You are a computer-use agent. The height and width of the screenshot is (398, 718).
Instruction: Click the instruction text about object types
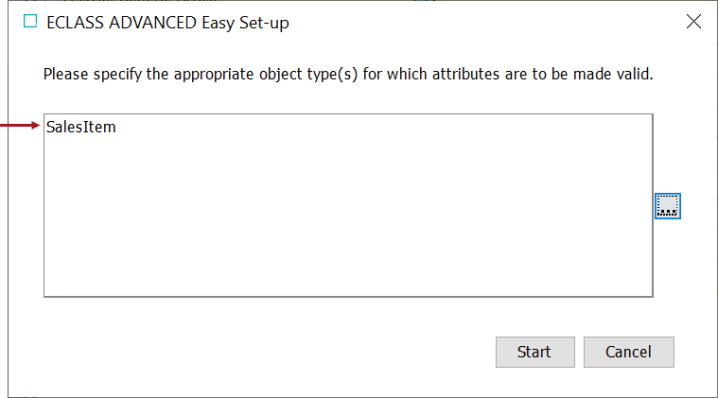tap(348, 74)
